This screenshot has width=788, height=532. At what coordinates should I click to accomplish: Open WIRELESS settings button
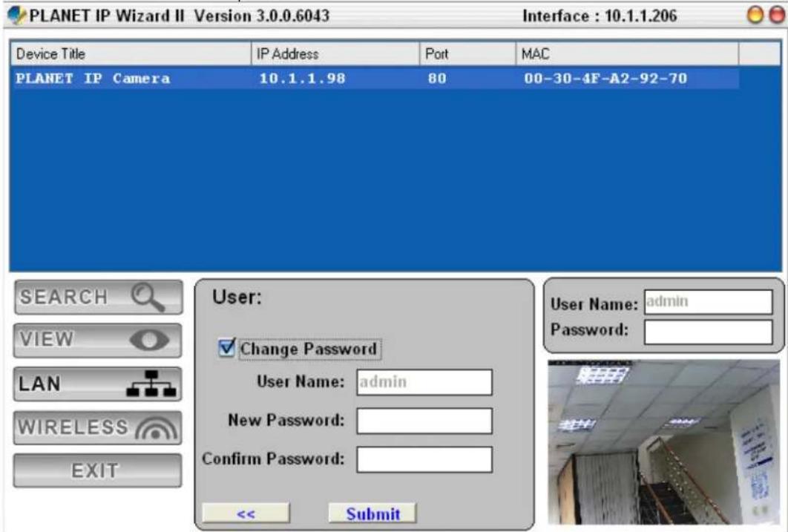97,427
